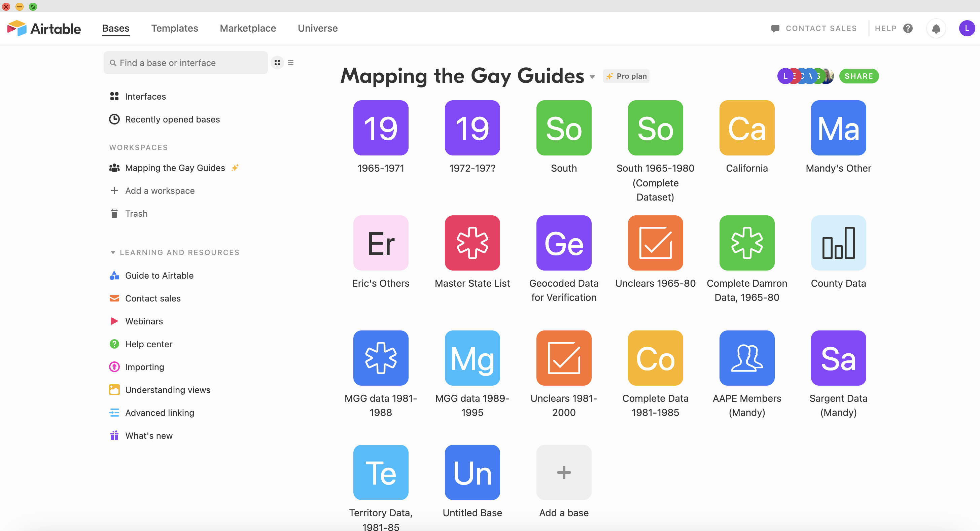Switch to grid view layout
980x531 pixels.
tap(277, 63)
